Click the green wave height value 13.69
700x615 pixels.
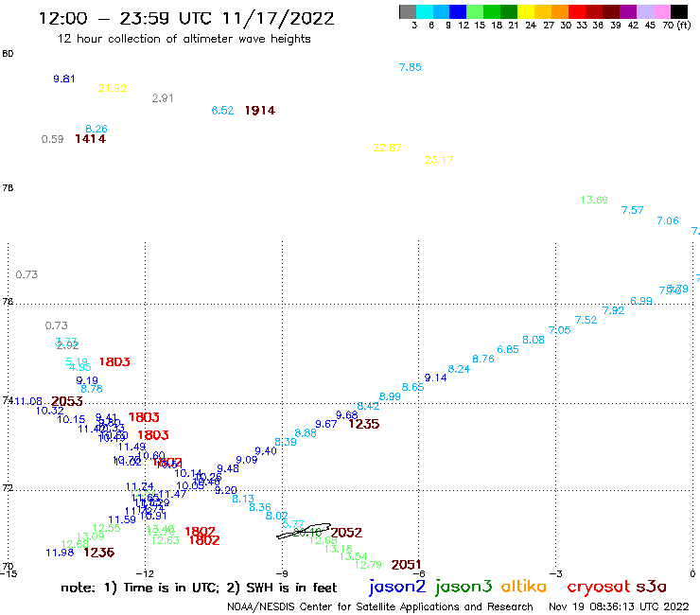coord(594,200)
